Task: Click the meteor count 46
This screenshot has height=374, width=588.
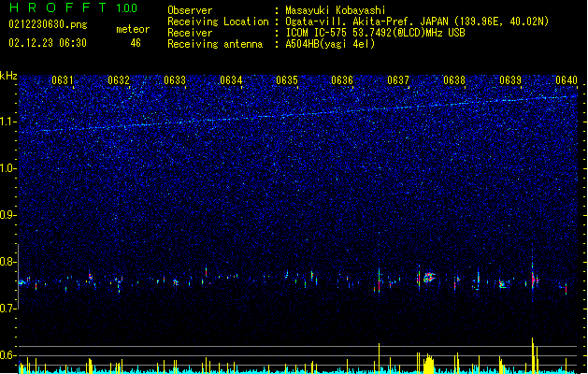Action: (x=136, y=43)
